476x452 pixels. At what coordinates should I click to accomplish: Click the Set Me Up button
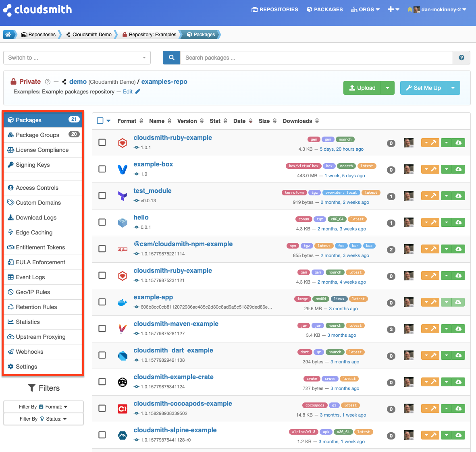point(423,88)
